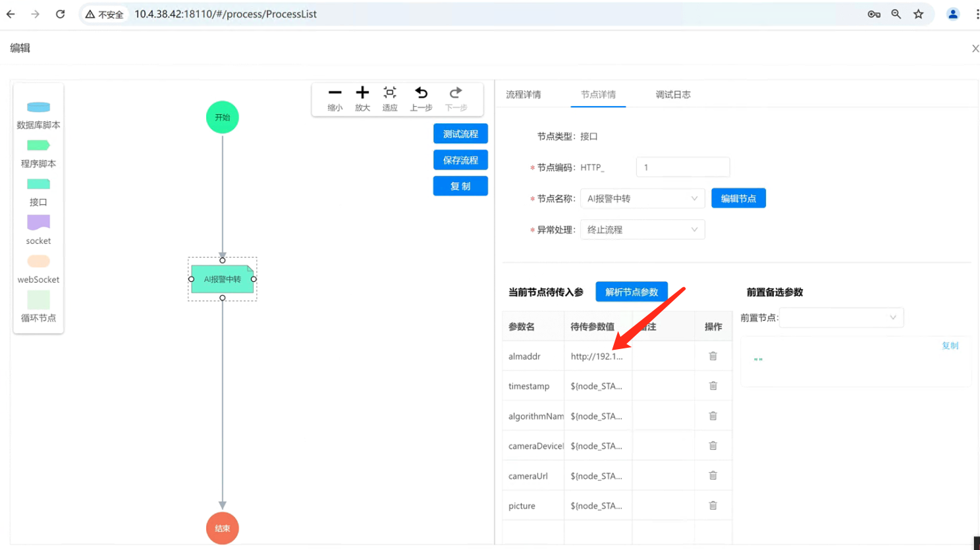Viewport: 980px width, 550px height.
Task: Switch to the 节点详情 tab
Action: [598, 95]
